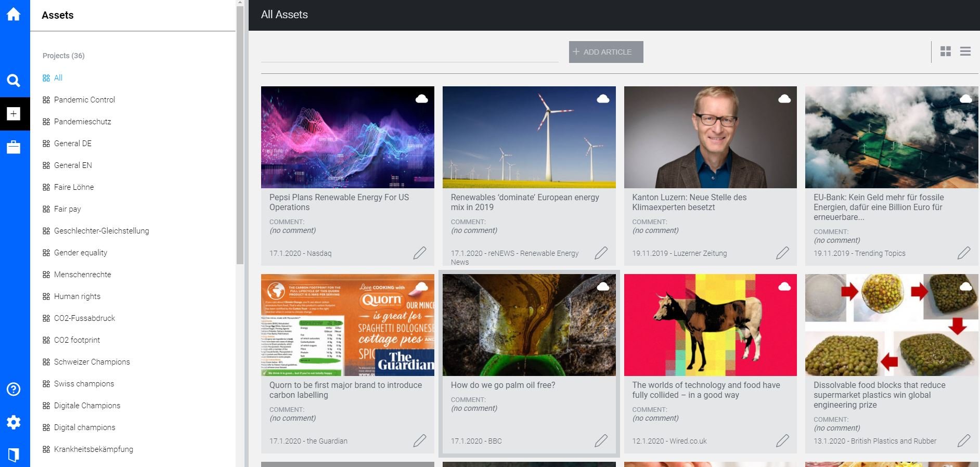Switch to grid view layout
980x467 pixels.
(x=946, y=51)
